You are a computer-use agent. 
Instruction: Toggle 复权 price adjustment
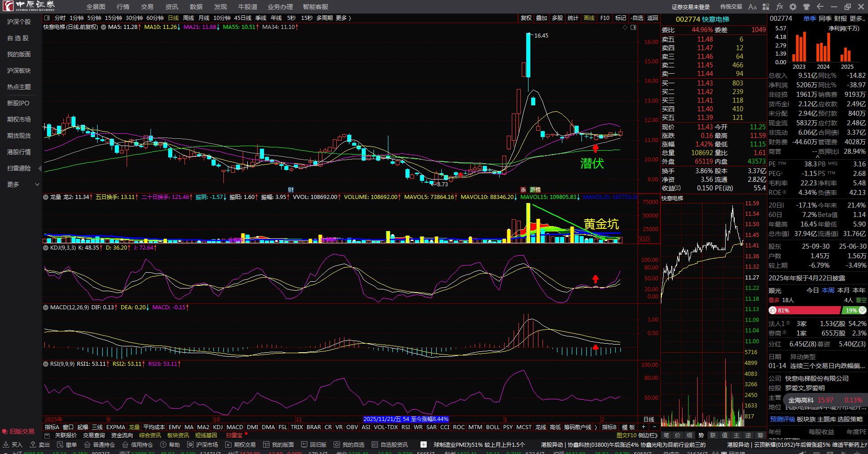[x=526, y=18]
